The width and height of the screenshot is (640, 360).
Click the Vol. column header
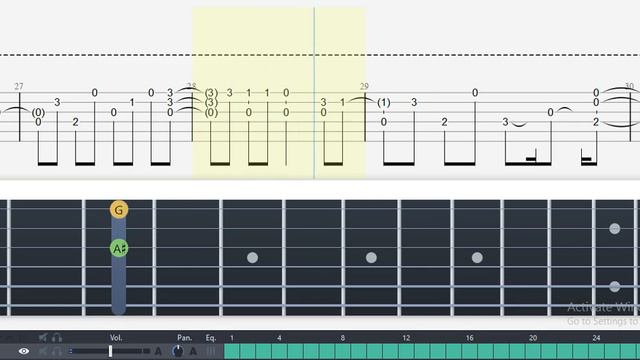tap(116, 338)
